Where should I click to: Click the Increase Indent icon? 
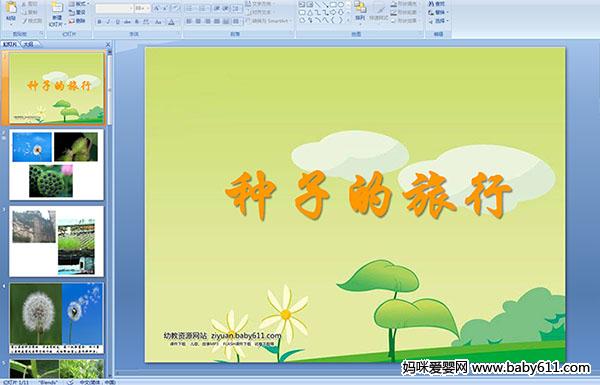click(226, 8)
